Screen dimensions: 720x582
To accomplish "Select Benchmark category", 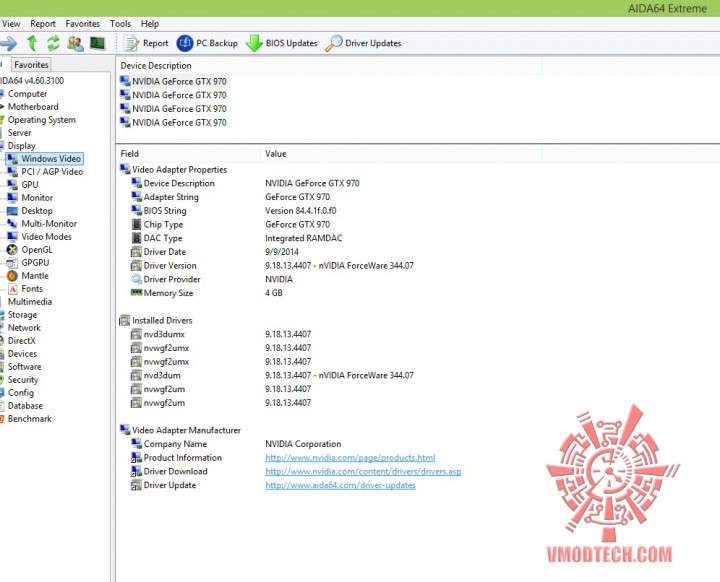I will tap(29, 418).
